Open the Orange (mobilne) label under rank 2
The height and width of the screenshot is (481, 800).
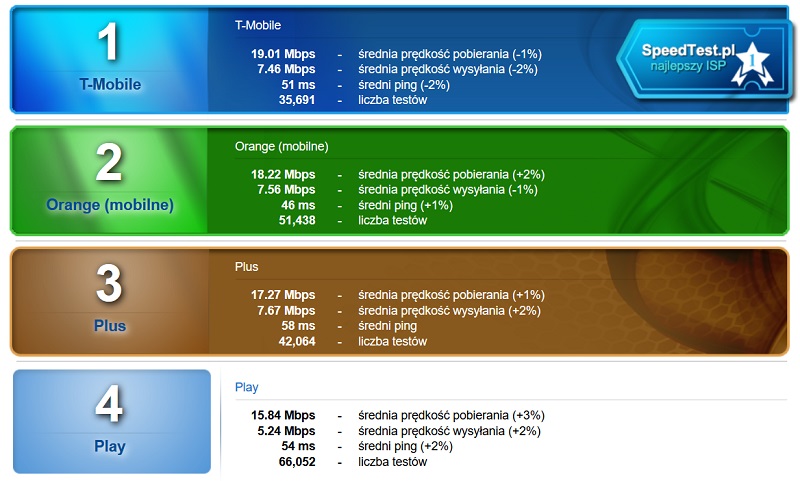point(110,205)
